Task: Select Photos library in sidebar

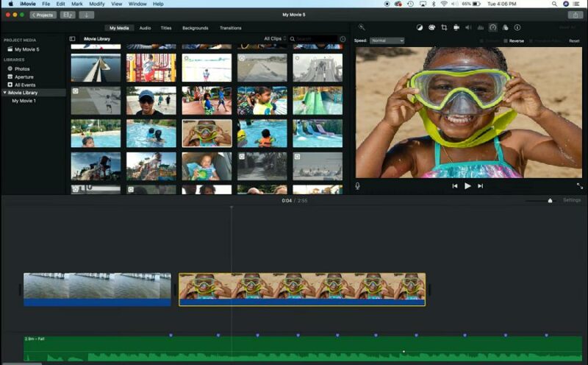Action: click(x=22, y=68)
